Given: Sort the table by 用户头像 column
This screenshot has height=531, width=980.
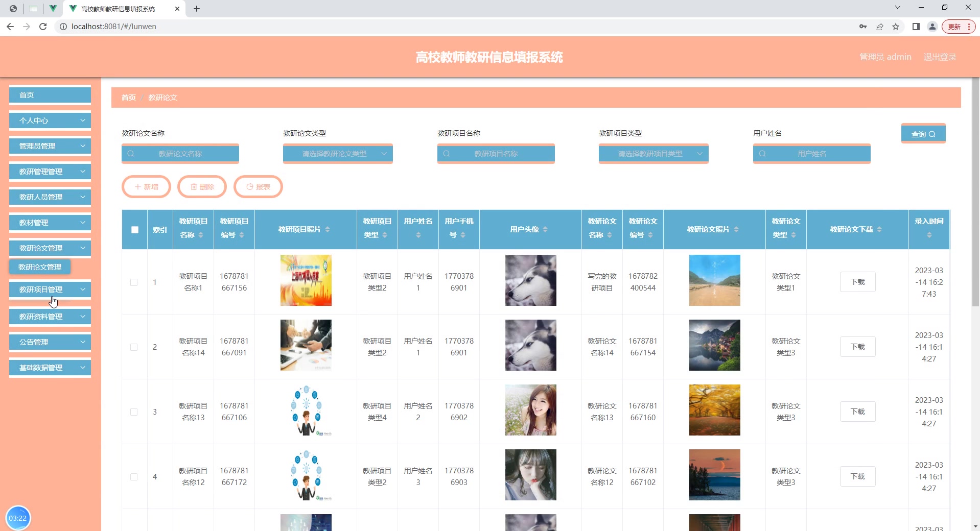Looking at the screenshot, I should (545, 229).
